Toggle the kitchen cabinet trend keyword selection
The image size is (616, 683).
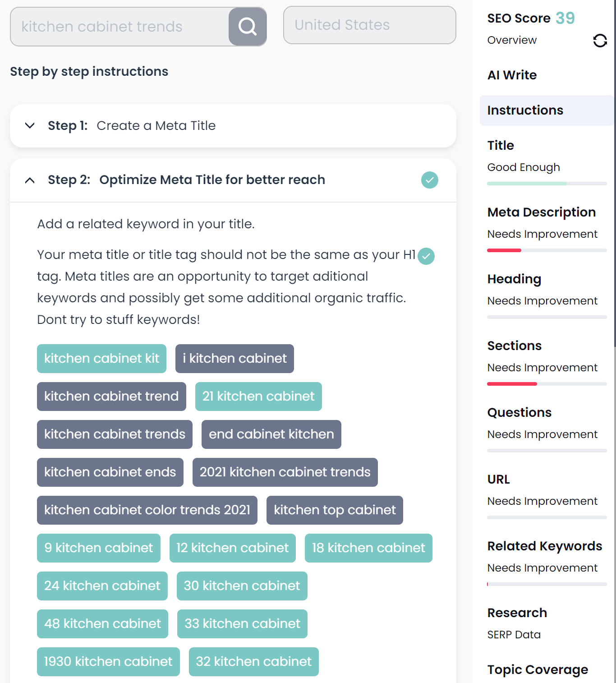tap(111, 396)
